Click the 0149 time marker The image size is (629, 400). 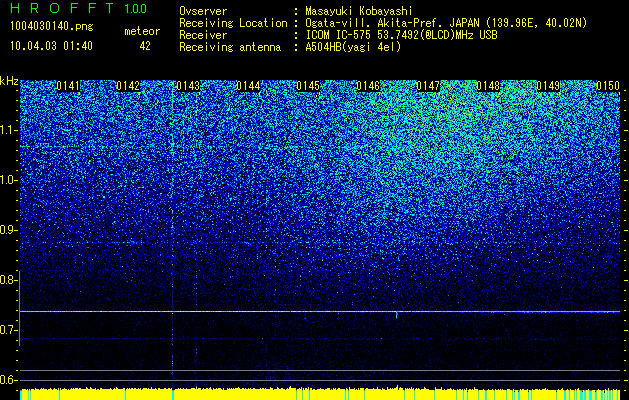point(548,86)
